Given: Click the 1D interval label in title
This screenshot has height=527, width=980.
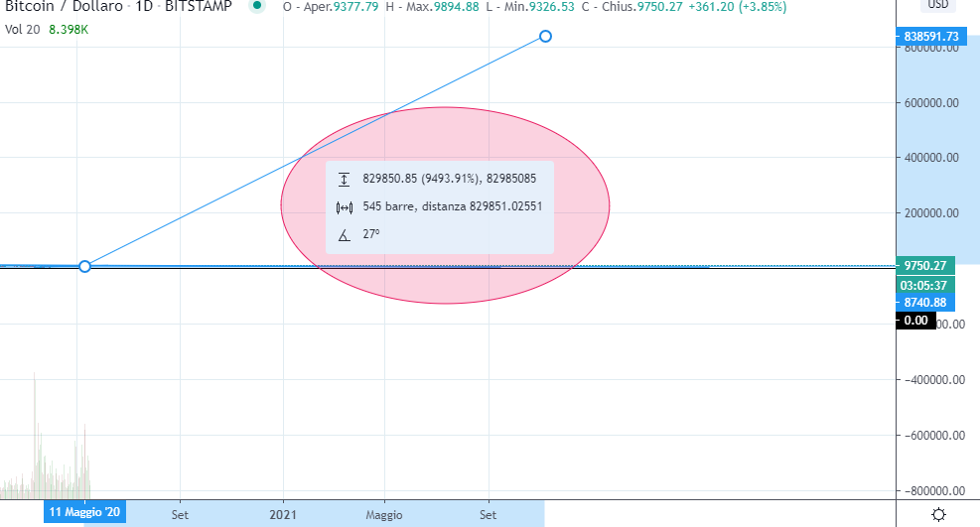Looking at the screenshot, I should (144, 6).
